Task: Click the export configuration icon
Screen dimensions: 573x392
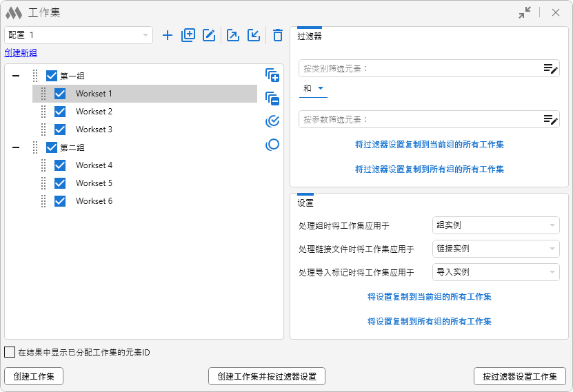Action: [233, 35]
